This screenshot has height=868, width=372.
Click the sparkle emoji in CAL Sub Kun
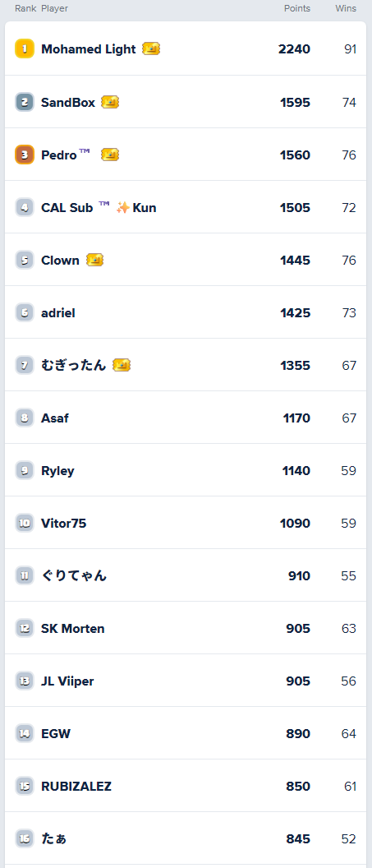point(122,208)
